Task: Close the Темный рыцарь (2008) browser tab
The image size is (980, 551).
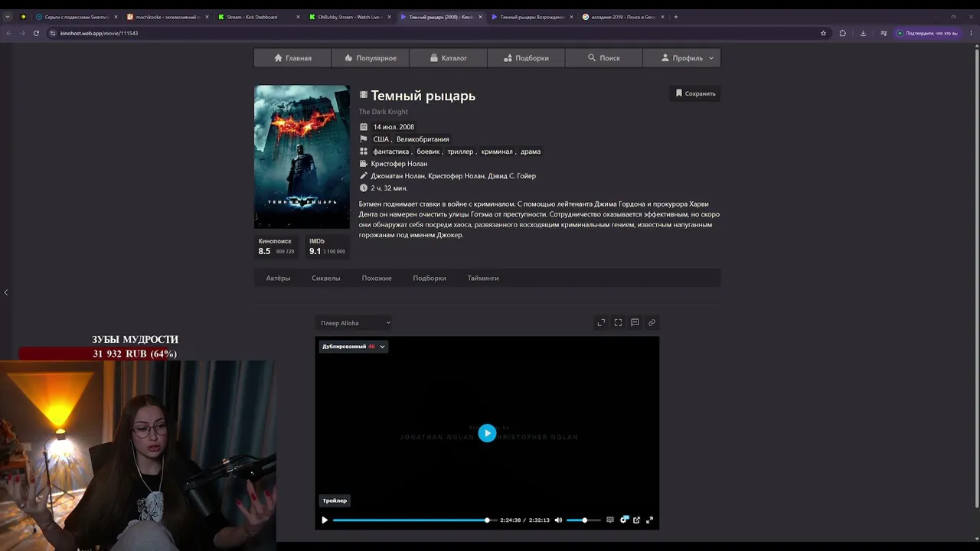Action: (480, 17)
